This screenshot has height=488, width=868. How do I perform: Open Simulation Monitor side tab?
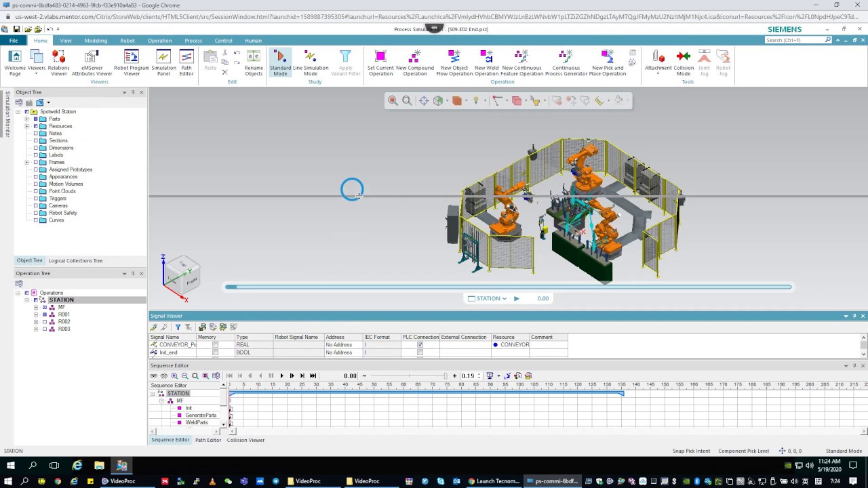(7, 114)
